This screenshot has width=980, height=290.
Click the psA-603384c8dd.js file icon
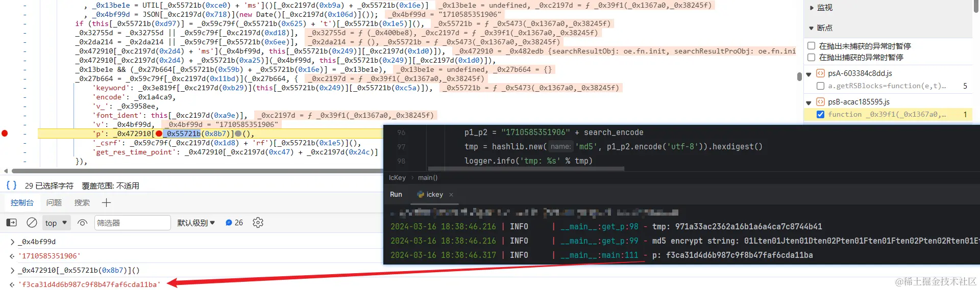click(x=820, y=73)
